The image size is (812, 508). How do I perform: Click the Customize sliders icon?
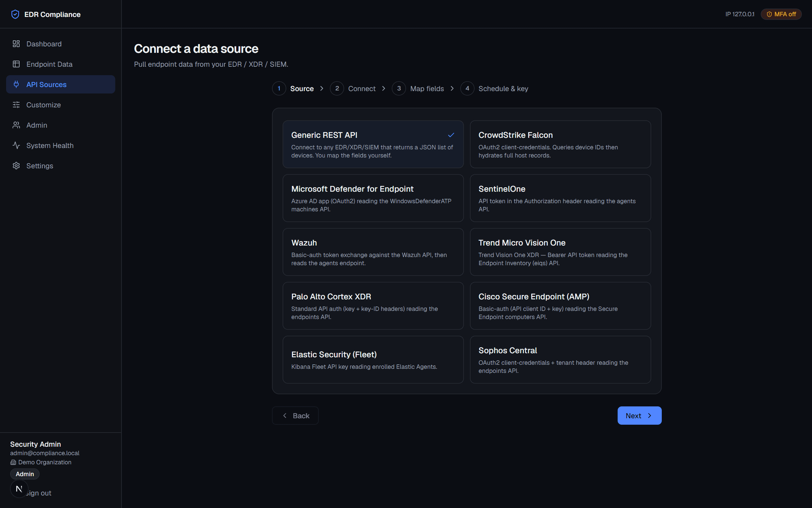(x=16, y=105)
